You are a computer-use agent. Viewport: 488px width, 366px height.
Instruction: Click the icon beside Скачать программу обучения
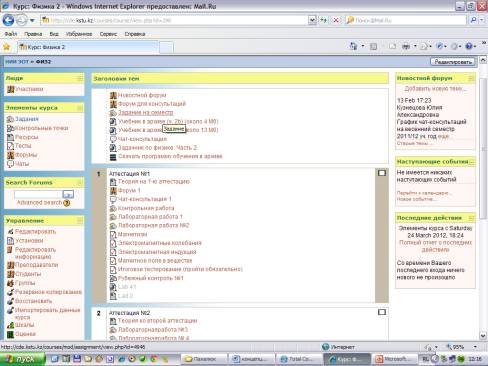point(113,156)
